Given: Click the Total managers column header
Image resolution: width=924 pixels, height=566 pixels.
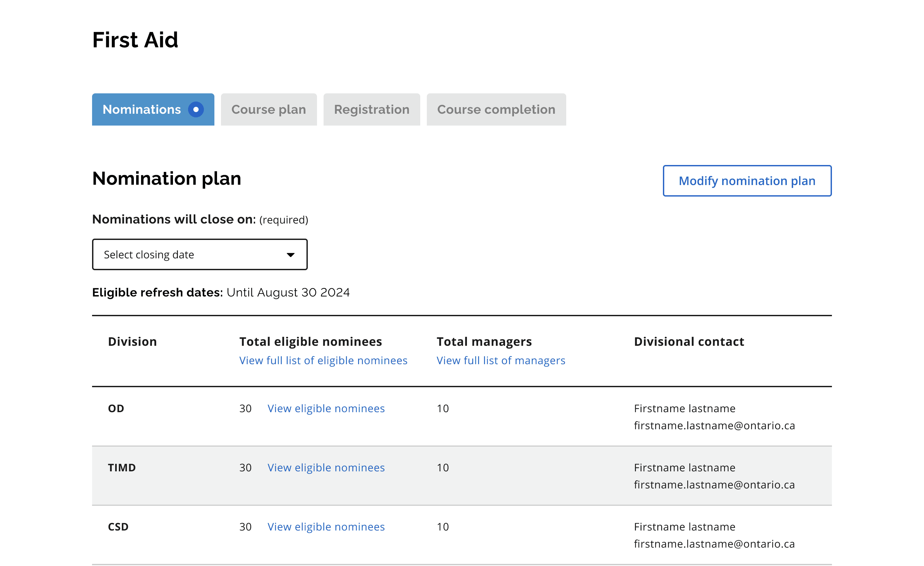Looking at the screenshot, I should click(484, 342).
